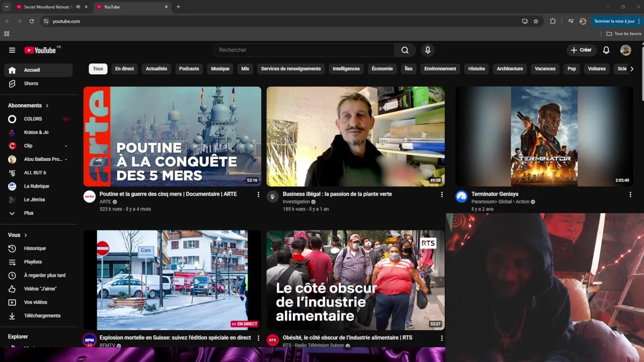Switch to Secret Woodland Retreat tab
644x362 pixels.
tap(52, 7)
